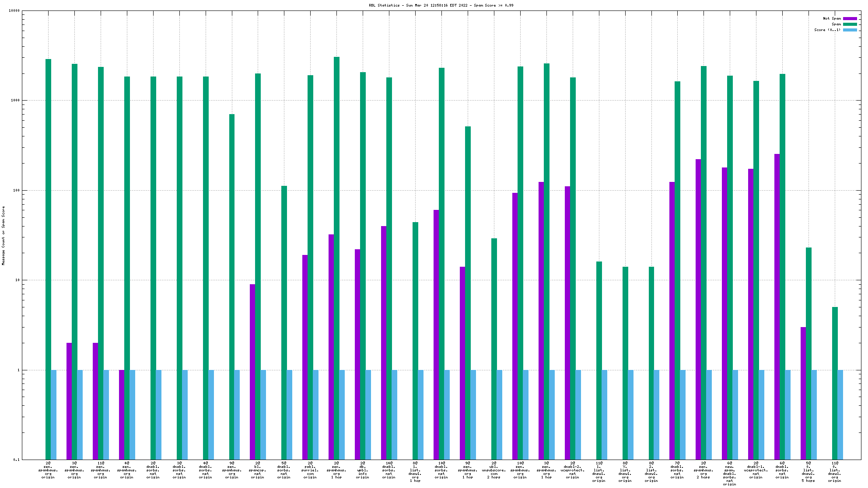Click the dnsbl-1.uceprotect.net origin label

pyautogui.click(x=756, y=470)
